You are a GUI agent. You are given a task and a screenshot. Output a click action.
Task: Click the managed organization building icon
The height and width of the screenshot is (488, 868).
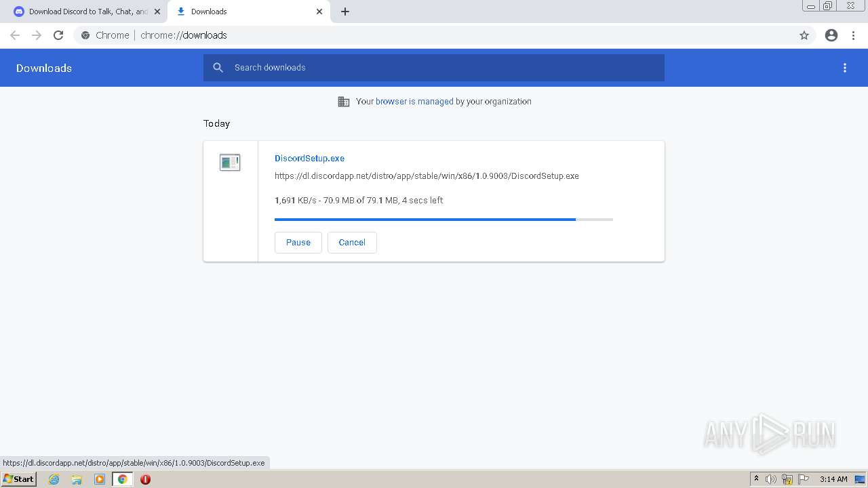pyautogui.click(x=344, y=102)
